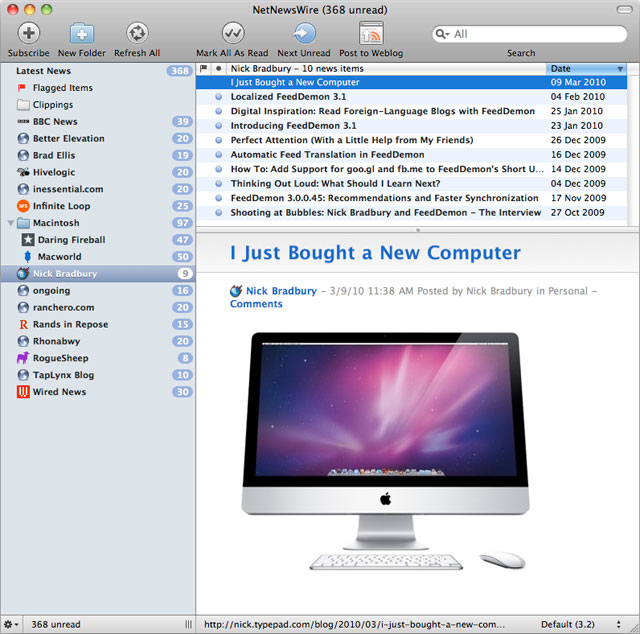Select the Daring Fireball star feed icon

click(x=27, y=240)
